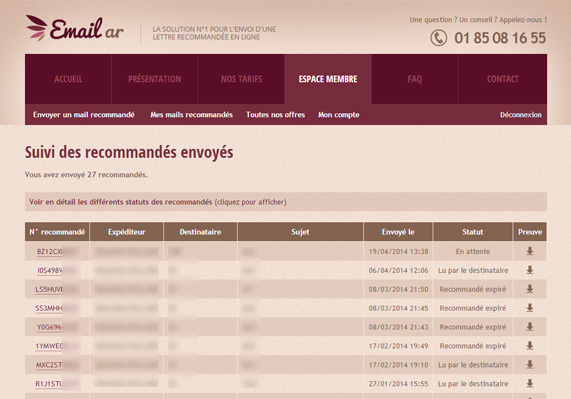This screenshot has height=399, width=571.
Task: Go to the FAQ menu tab
Action: pyautogui.click(x=415, y=79)
